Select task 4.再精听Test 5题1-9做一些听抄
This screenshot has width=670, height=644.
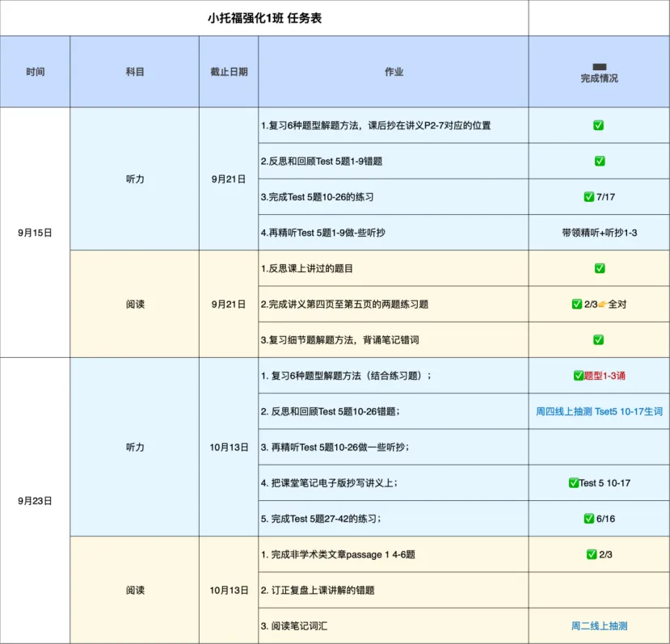click(x=394, y=233)
